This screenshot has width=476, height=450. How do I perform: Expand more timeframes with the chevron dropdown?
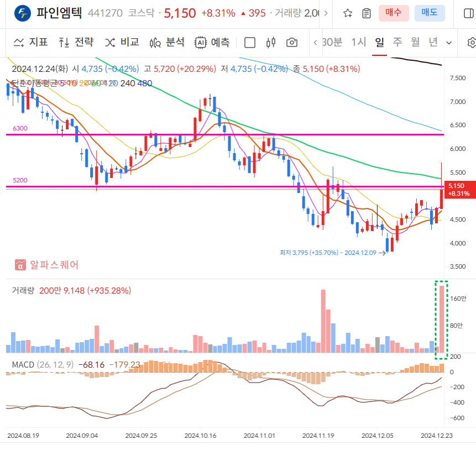tap(448, 43)
